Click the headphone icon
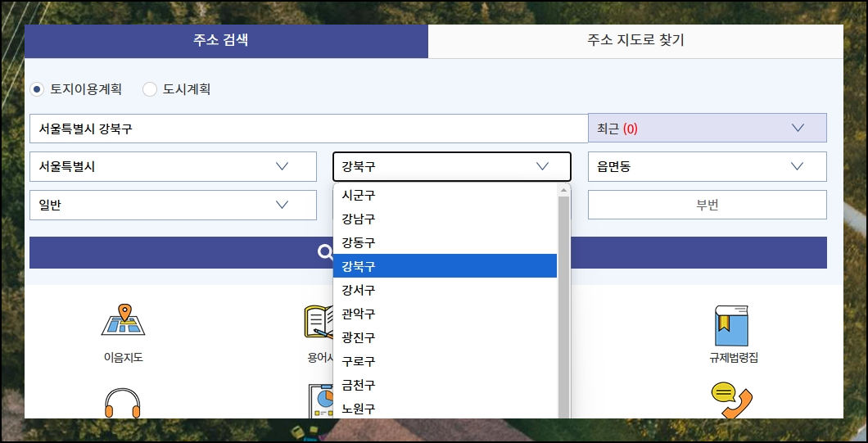The width and height of the screenshot is (868, 443). 123,403
